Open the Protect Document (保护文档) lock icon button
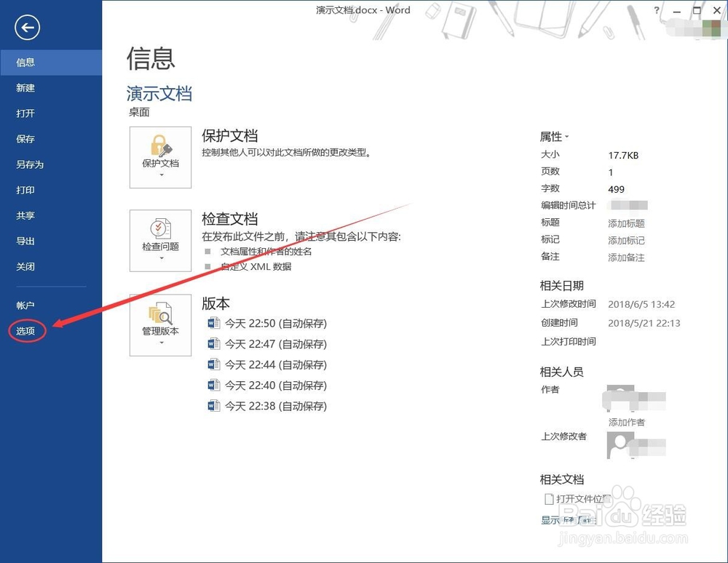This screenshot has height=563, width=728. tap(160, 157)
